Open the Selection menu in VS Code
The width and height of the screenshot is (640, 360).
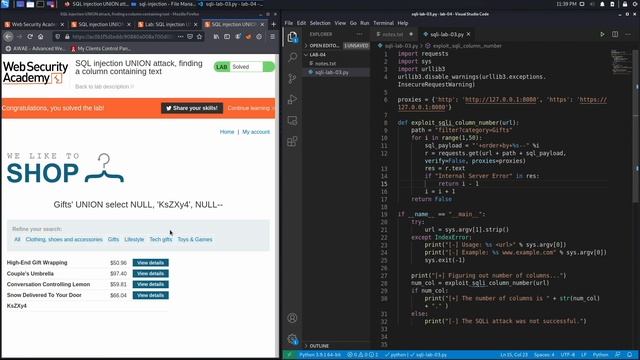pyautogui.click(x=320, y=23)
